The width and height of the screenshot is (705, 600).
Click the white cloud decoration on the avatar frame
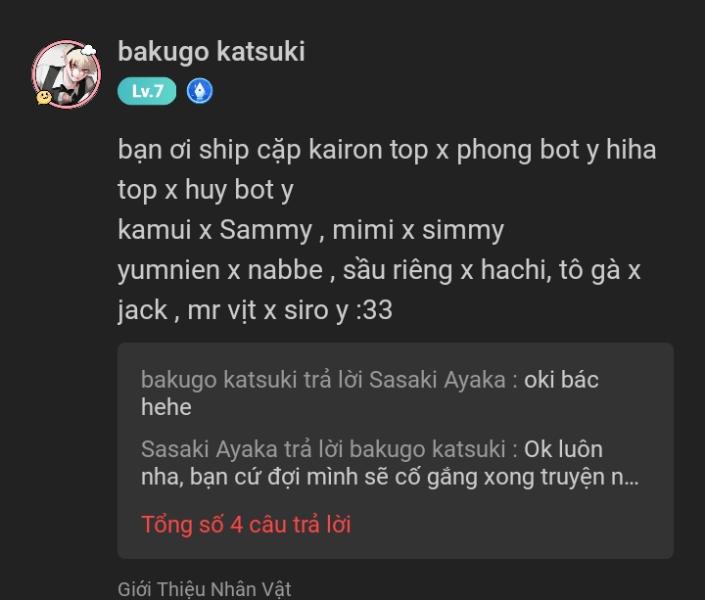[88, 50]
